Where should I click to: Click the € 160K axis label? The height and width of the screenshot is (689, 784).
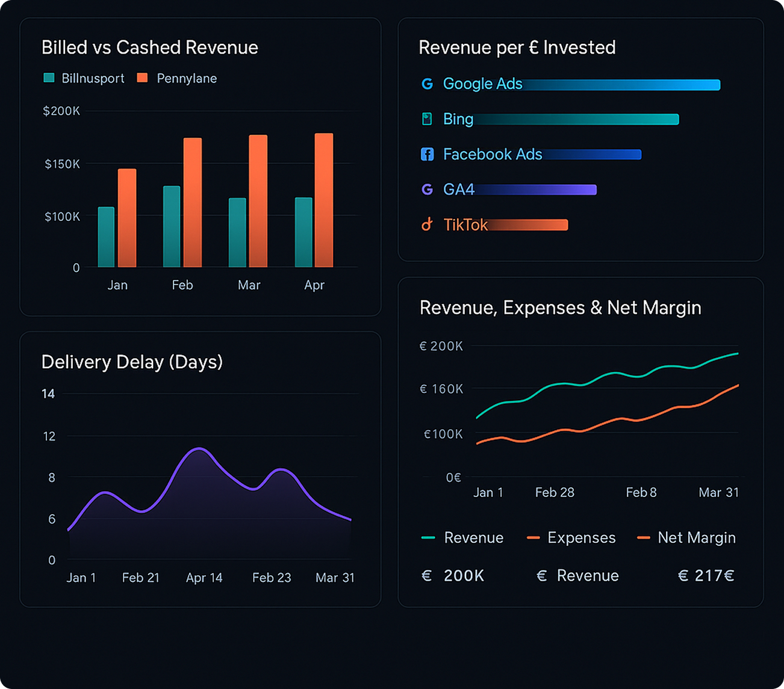tap(441, 389)
